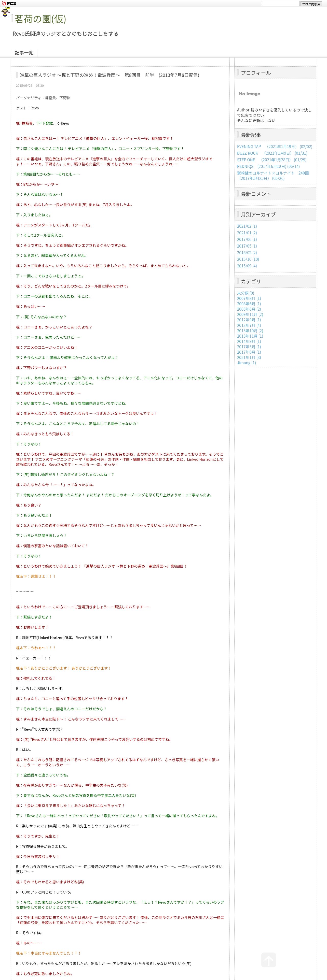The width and height of the screenshot is (327, 980).
Task: Click the legend line 梶=梶裕貴、下=下野紘、R=Revo
Action: click(43, 123)
